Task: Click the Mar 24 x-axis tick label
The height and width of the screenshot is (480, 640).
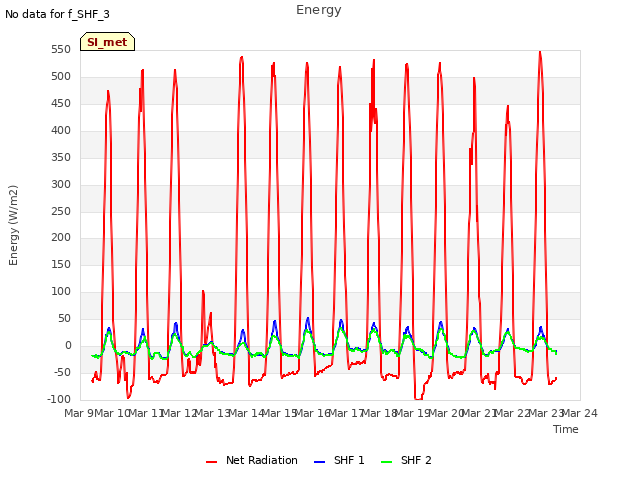Action: 580,413
